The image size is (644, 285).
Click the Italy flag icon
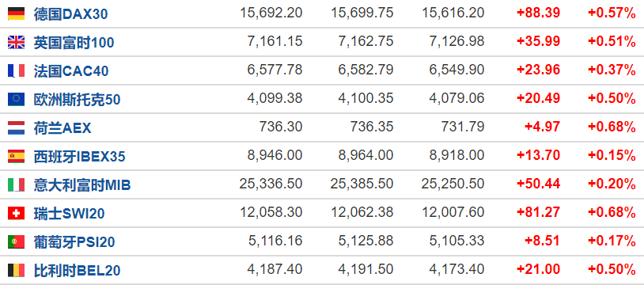tap(16, 184)
